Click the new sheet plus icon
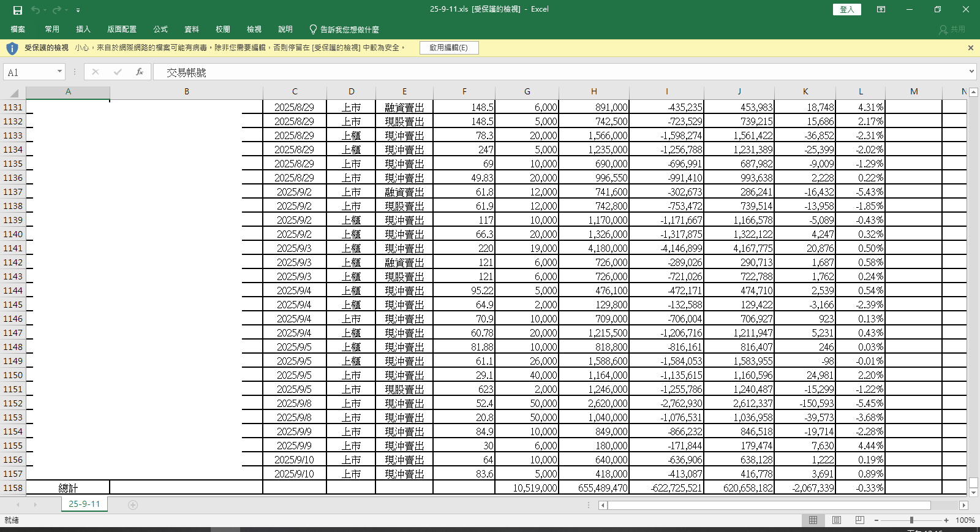The width and height of the screenshot is (980, 532). point(133,505)
